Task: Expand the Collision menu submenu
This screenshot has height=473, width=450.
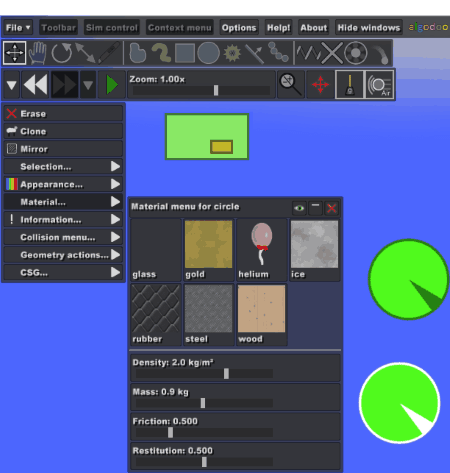Action: coord(63,237)
